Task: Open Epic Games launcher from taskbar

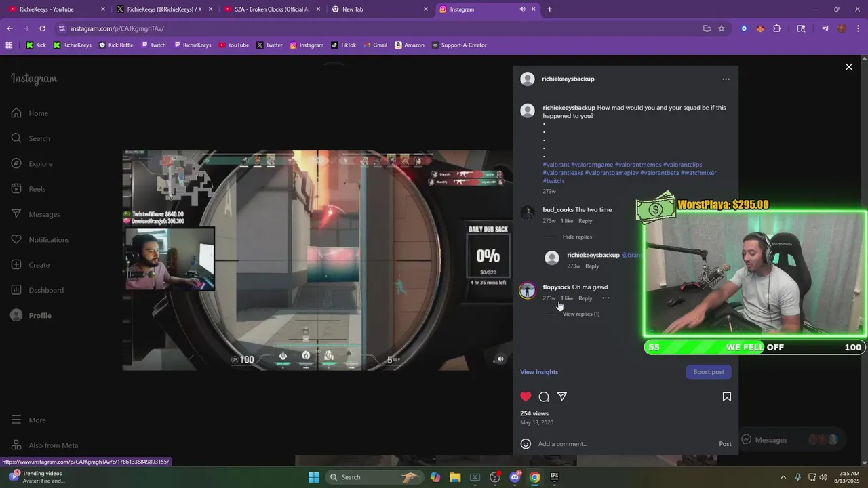Action: pyautogui.click(x=554, y=477)
